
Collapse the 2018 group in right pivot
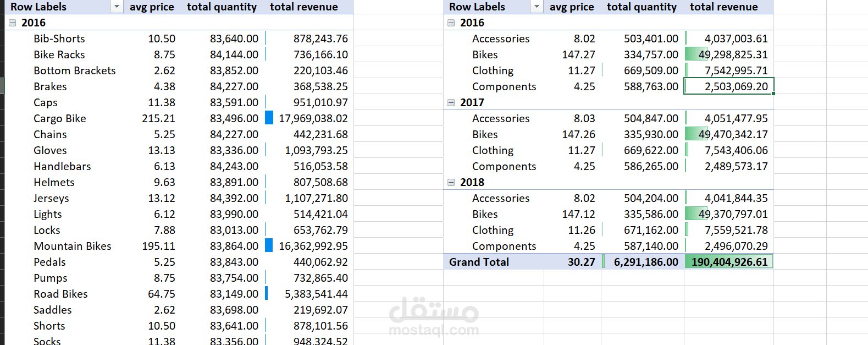451,183
